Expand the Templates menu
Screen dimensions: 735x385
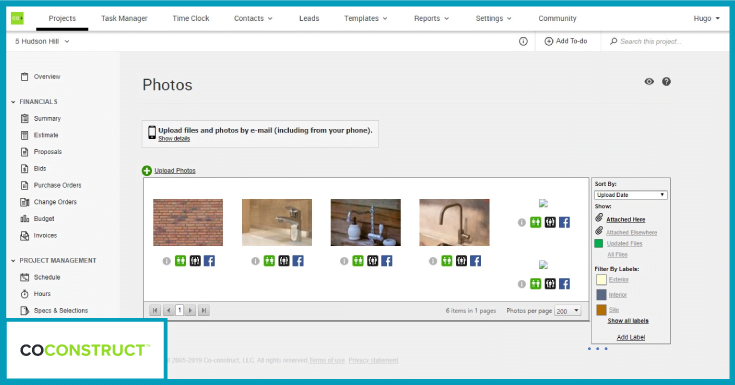point(366,18)
